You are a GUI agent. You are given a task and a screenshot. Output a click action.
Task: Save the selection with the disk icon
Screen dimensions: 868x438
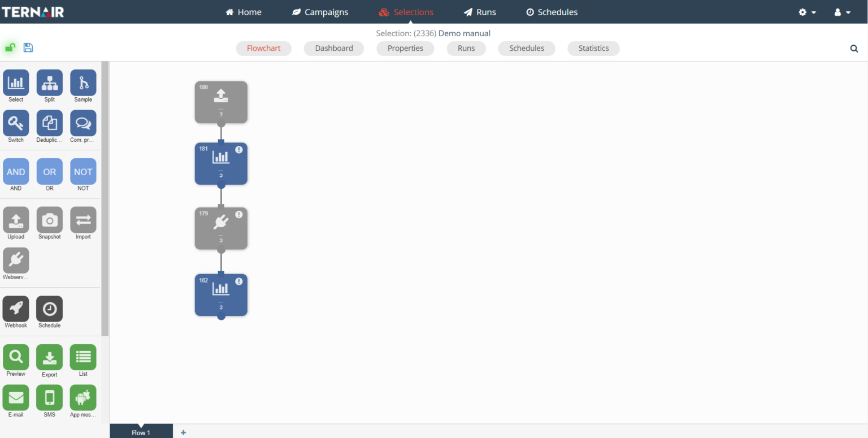tap(28, 48)
